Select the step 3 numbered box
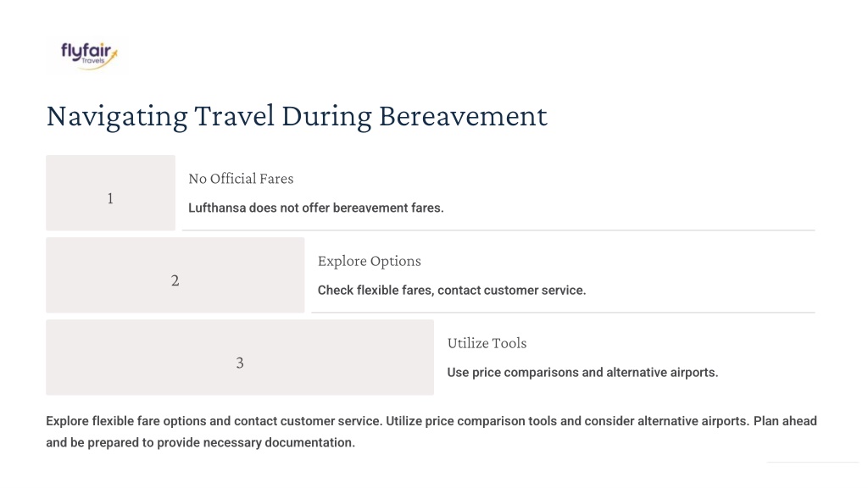This screenshot has width=868, height=488. (x=240, y=358)
